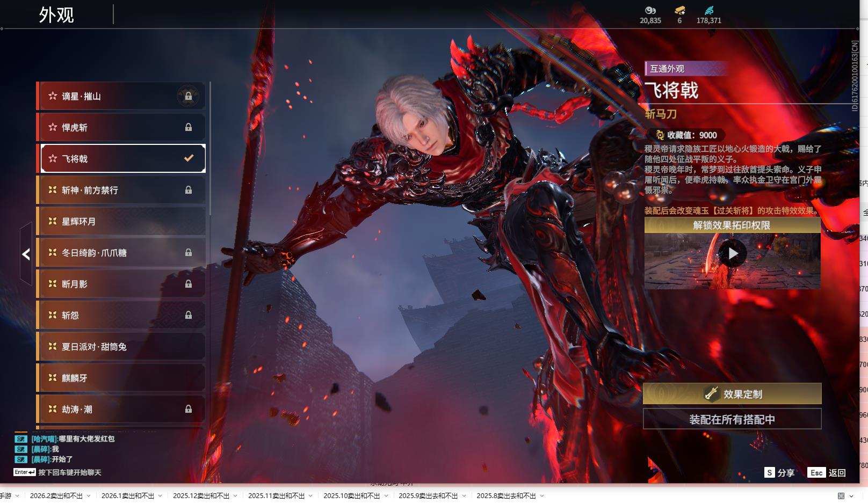Click the rarity icon beside 断月影
The height and width of the screenshot is (504, 868).
point(53,284)
